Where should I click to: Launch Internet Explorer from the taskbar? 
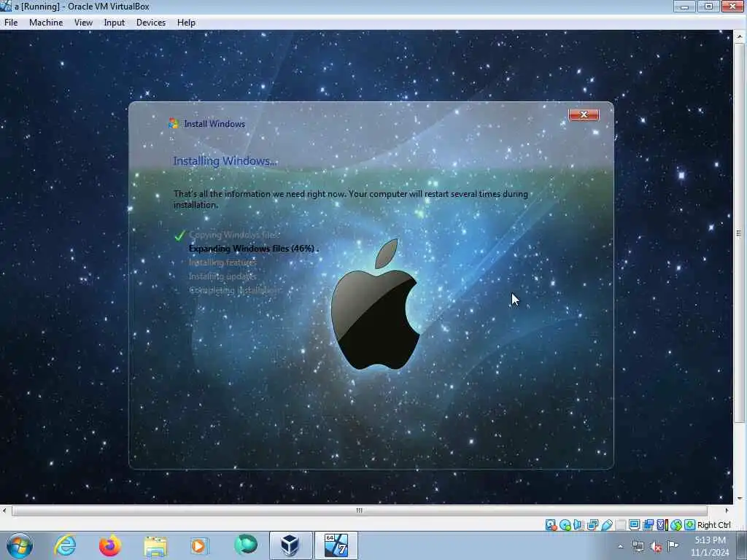[x=65, y=545]
